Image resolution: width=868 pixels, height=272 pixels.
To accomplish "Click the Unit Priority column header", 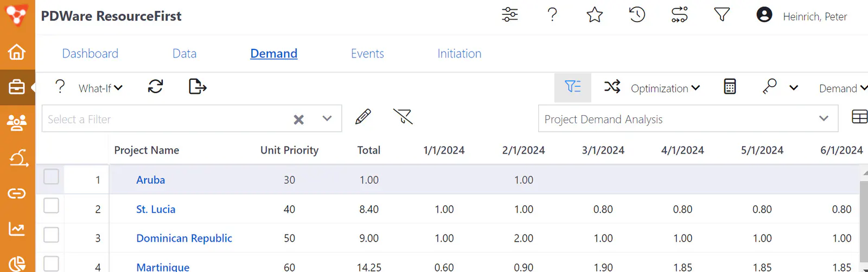I will 289,150.
